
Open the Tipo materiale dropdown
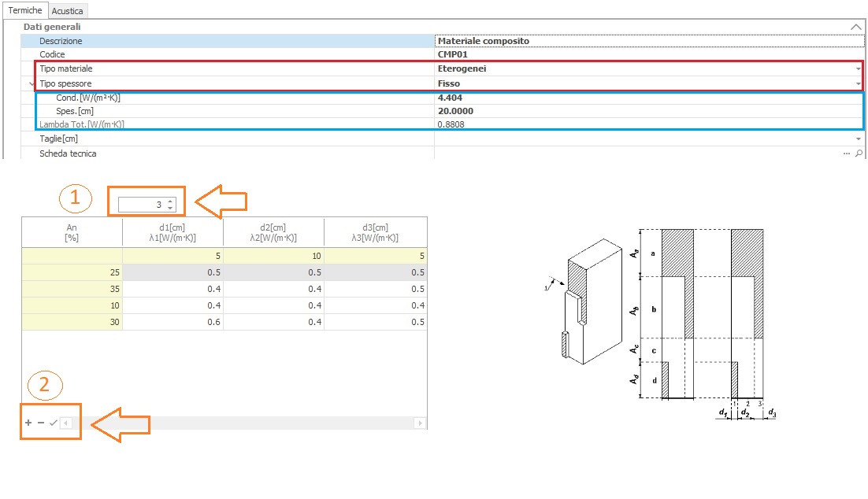(858, 69)
